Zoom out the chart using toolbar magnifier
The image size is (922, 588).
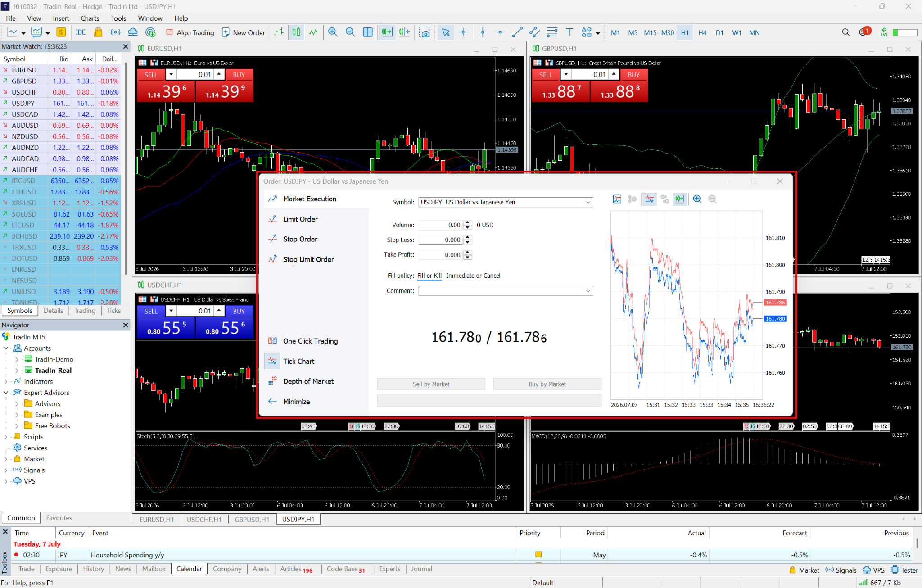point(350,32)
